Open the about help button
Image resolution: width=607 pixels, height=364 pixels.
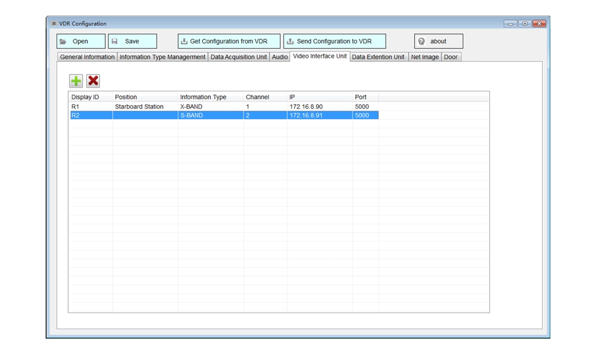pos(438,42)
